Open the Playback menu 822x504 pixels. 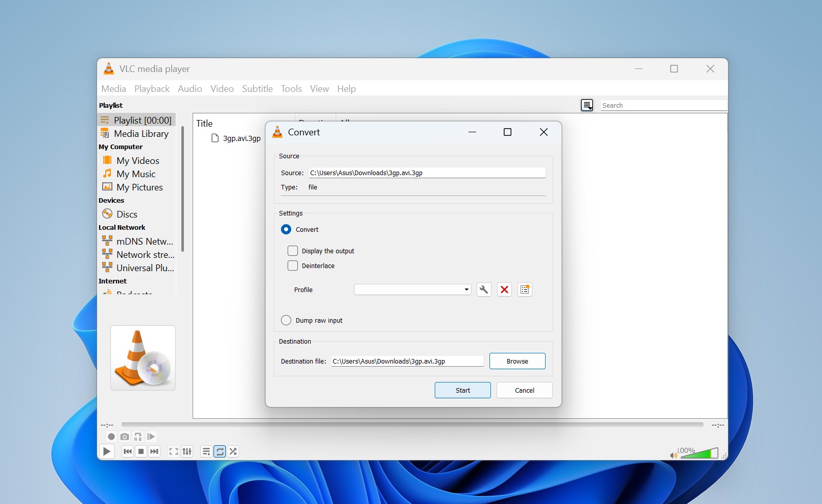point(152,89)
